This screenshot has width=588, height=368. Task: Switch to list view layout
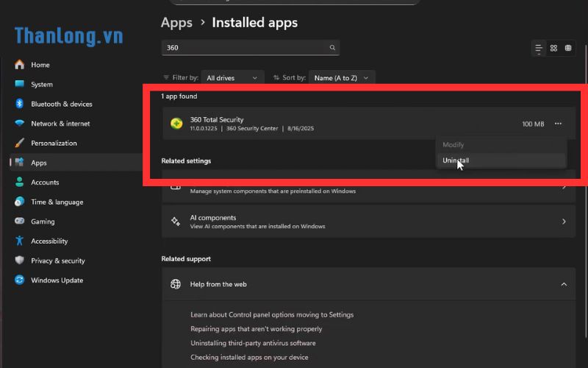pos(539,48)
